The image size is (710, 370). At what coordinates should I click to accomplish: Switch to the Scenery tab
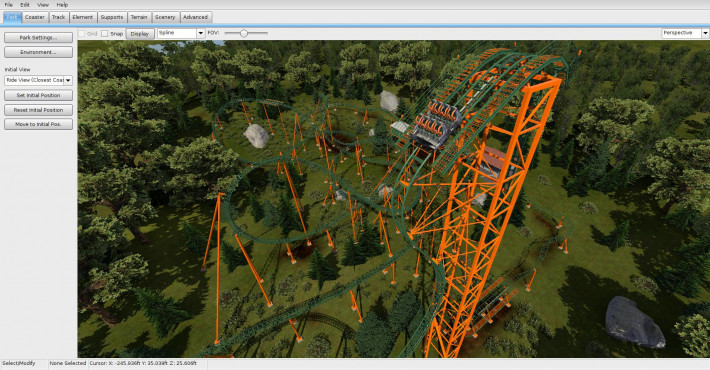165,17
